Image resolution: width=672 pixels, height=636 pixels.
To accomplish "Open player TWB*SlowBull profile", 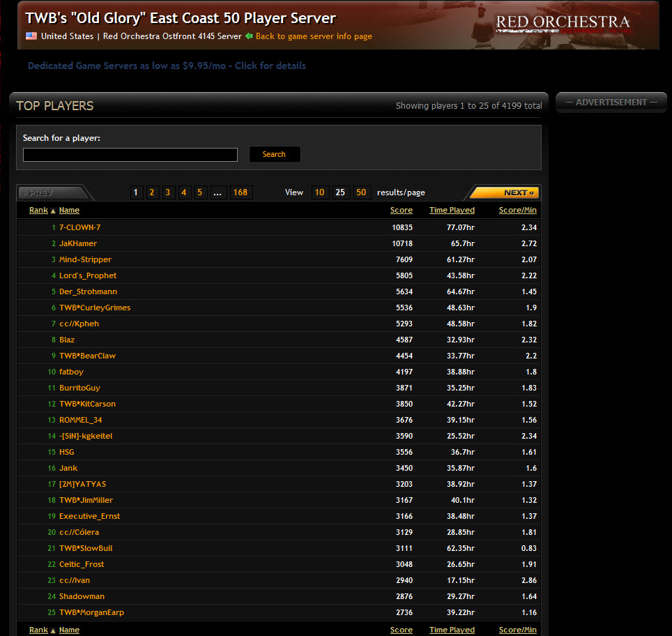I will coord(86,548).
